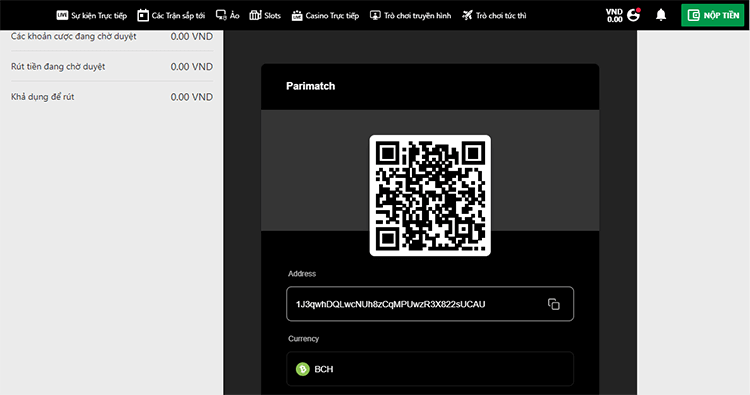Open Sự kiện Trực tiếp live events

tap(91, 15)
